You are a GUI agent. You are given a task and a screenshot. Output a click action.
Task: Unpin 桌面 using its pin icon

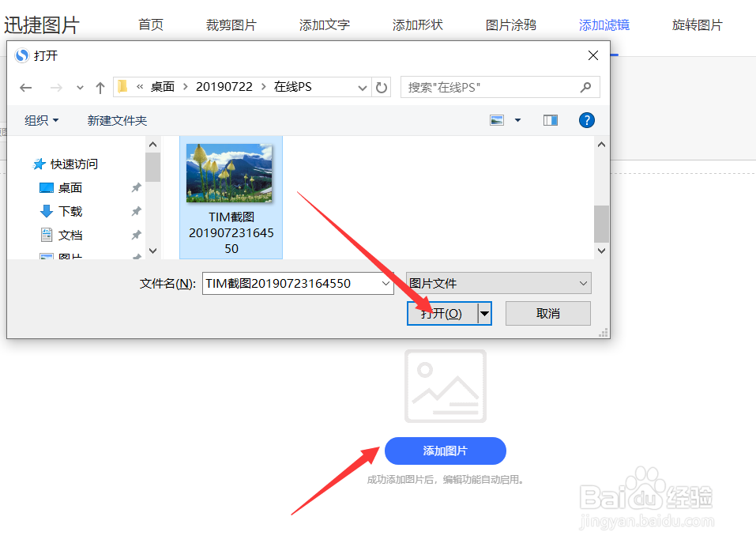click(x=137, y=187)
